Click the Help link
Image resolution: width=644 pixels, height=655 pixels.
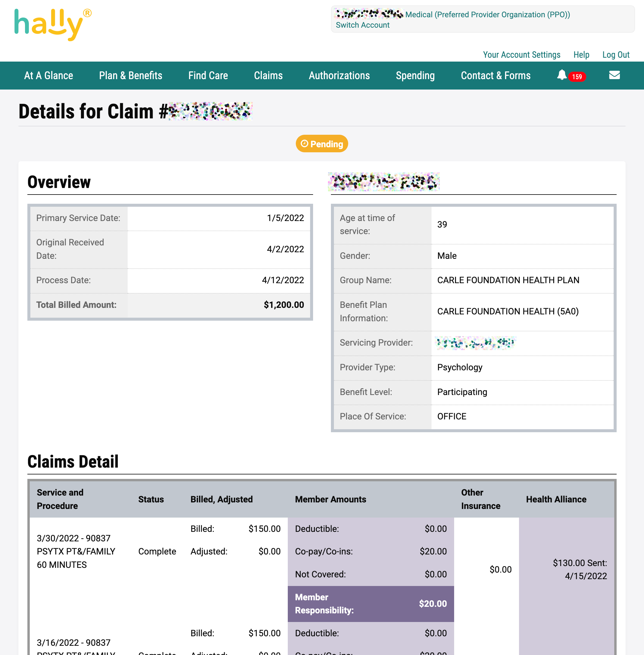click(x=581, y=55)
